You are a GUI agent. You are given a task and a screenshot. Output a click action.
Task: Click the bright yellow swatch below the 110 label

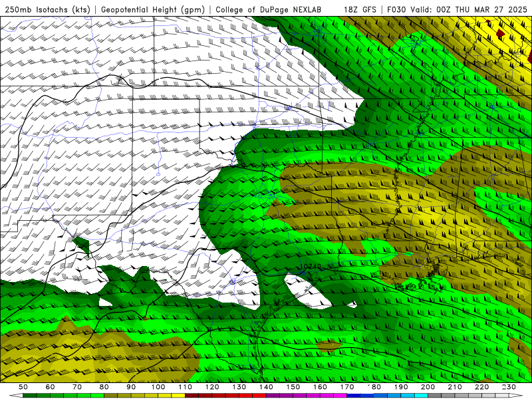pyautogui.click(x=178, y=396)
